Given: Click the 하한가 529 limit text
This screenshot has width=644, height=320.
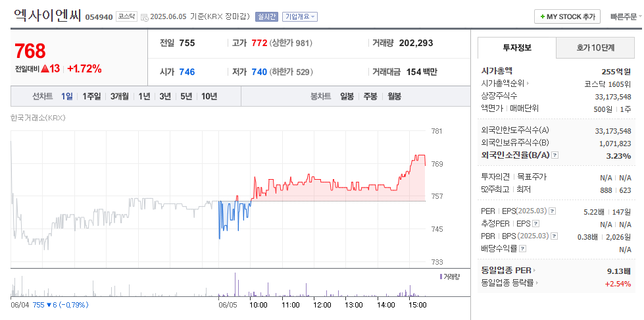Looking at the screenshot, I should pos(291,72).
